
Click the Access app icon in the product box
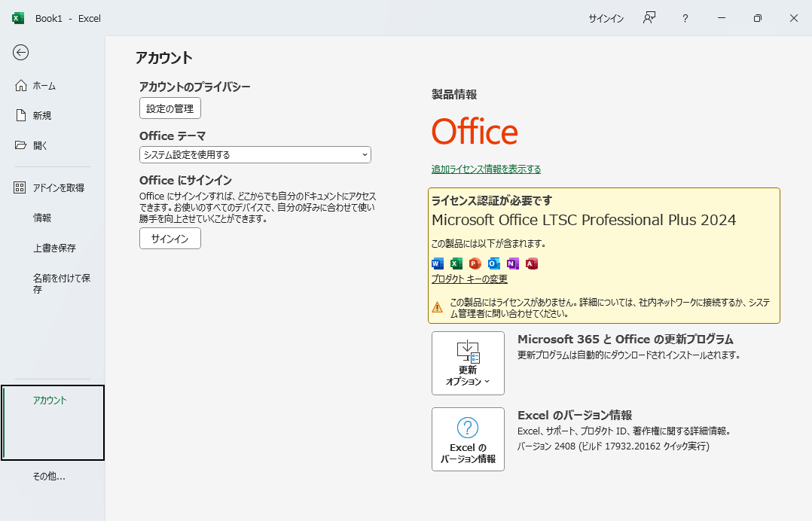coord(532,264)
